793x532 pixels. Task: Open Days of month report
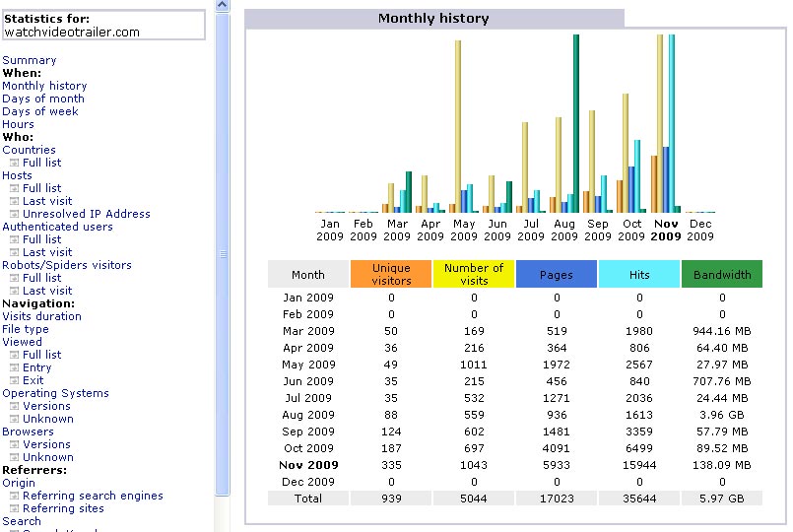(x=43, y=99)
